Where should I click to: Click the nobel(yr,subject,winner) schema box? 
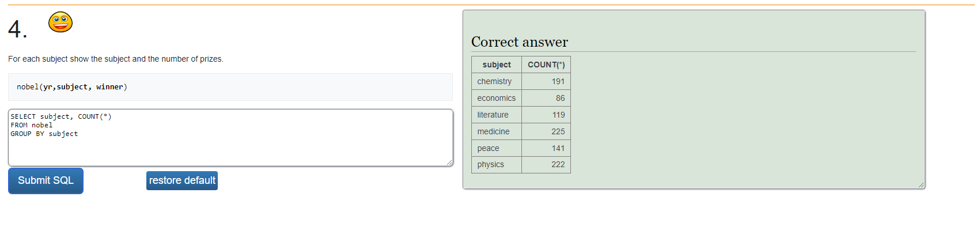point(230,87)
